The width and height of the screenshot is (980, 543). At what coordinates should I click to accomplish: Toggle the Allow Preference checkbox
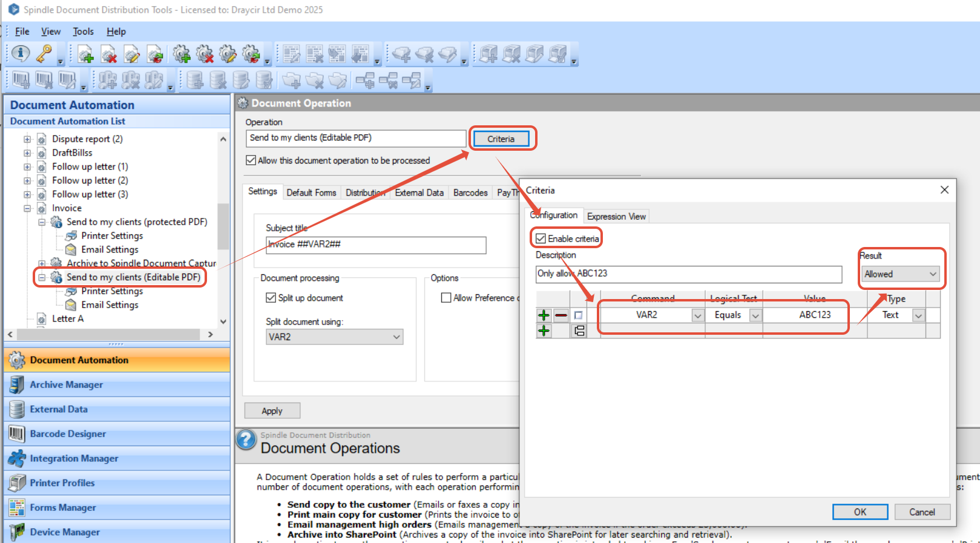[446, 298]
